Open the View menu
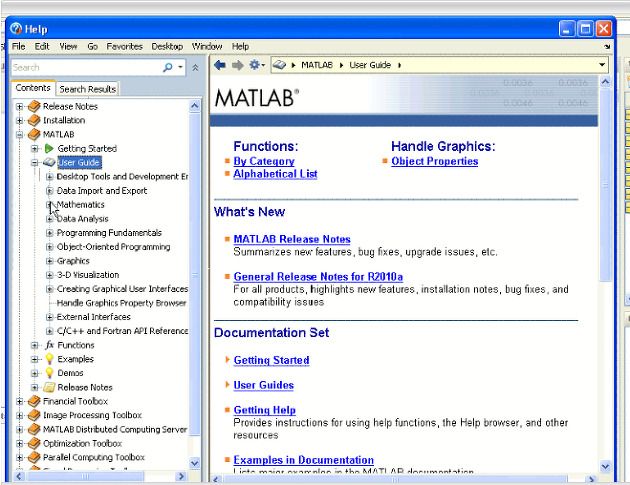Image resolution: width=630 pixels, height=485 pixels. click(68, 47)
